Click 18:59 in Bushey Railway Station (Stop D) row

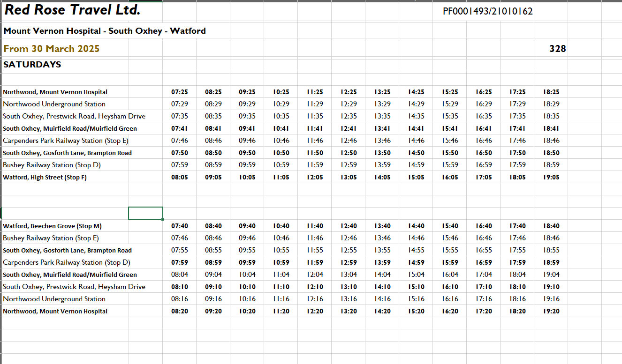pyautogui.click(x=551, y=165)
